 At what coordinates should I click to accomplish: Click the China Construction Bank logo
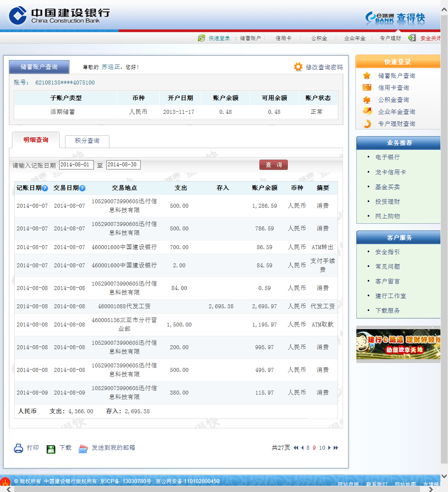pyautogui.click(x=59, y=16)
